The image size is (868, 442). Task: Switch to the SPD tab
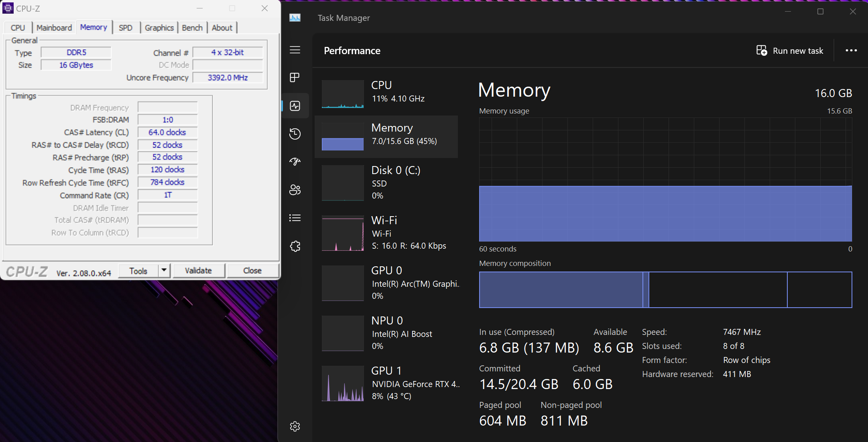(x=126, y=28)
